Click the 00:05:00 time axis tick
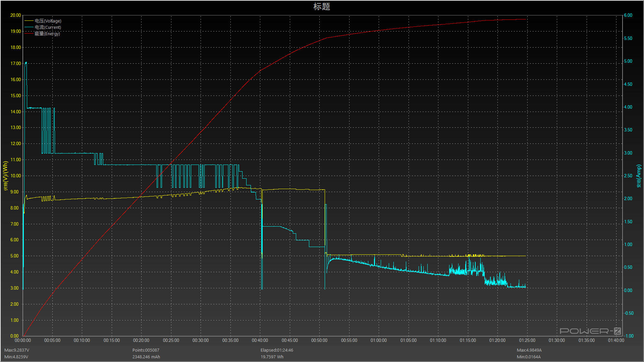The height and width of the screenshot is (362, 644). tap(52, 340)
